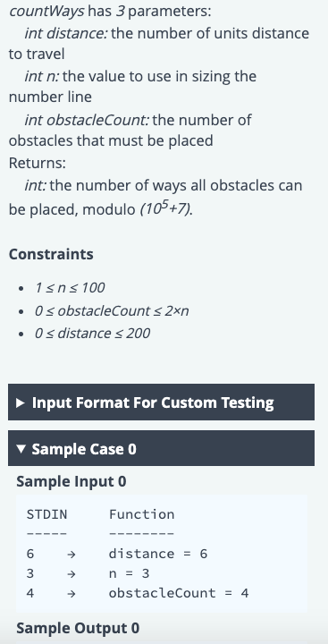Click the arrow next to STDIN value 3
Viewport: 328px width, 644px height.
(x=71, y=573)
